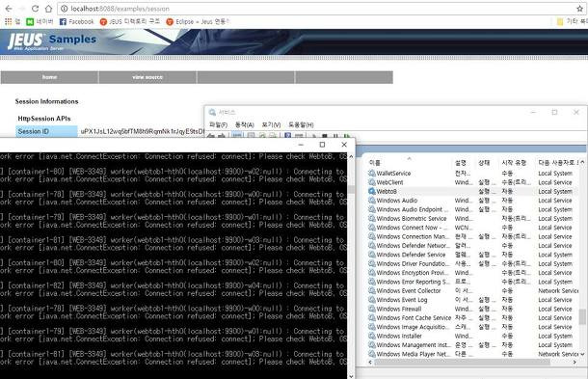Viewport: 588px width, 379px height.
Task: Click console window scrollbar down arrow
Action: pos(351,375)
